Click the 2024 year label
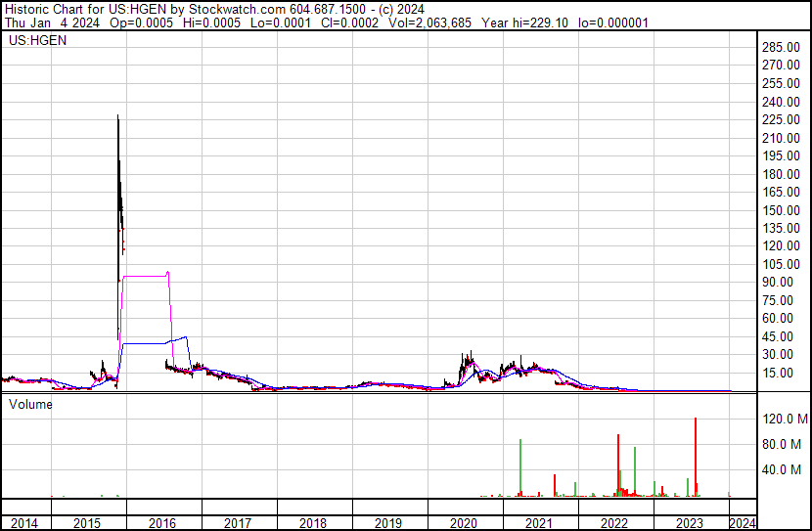Screen dimensions: 812x531 743,523
